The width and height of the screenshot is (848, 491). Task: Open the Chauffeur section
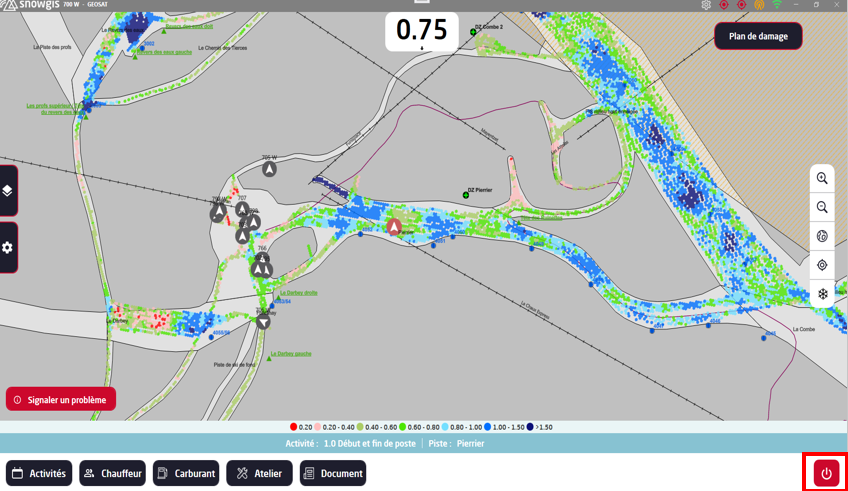tap(112, 473)
